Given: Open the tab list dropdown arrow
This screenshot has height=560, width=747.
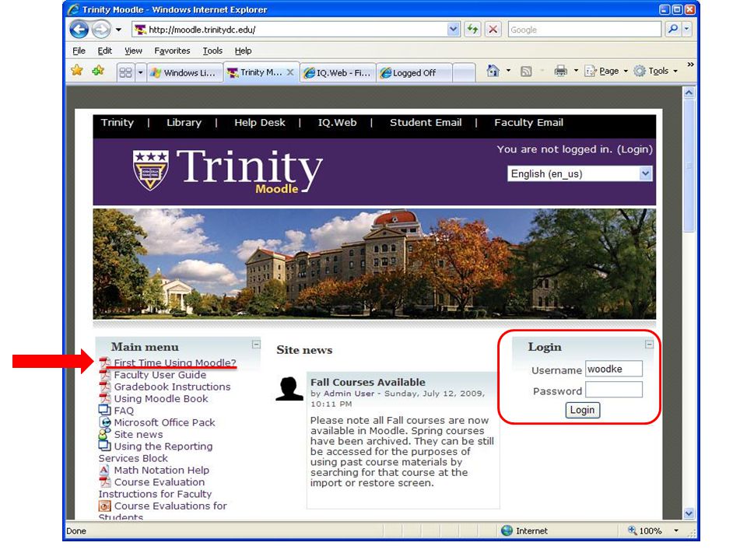Looking at the screenshot, I should (141, 72).
